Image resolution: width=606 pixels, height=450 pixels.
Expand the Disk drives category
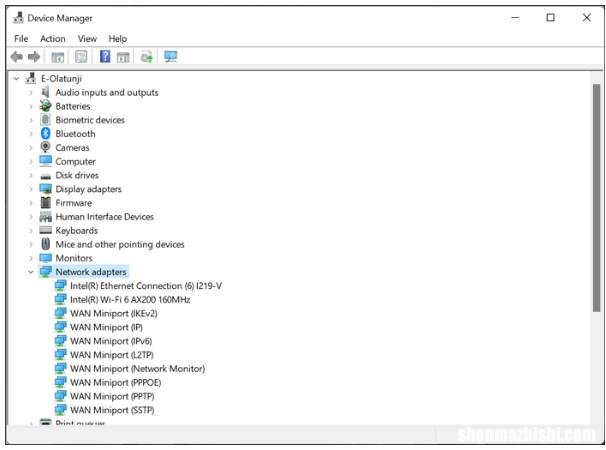point(31,175)
